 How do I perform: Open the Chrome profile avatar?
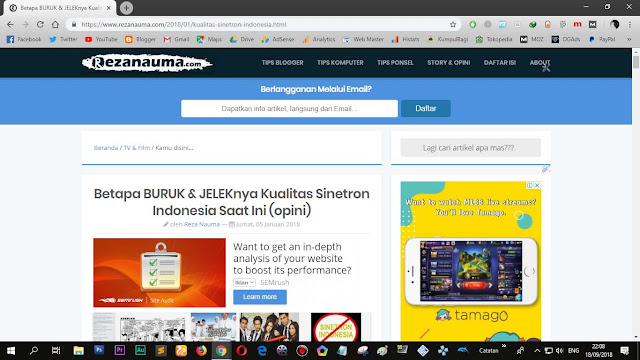point(614,24)
